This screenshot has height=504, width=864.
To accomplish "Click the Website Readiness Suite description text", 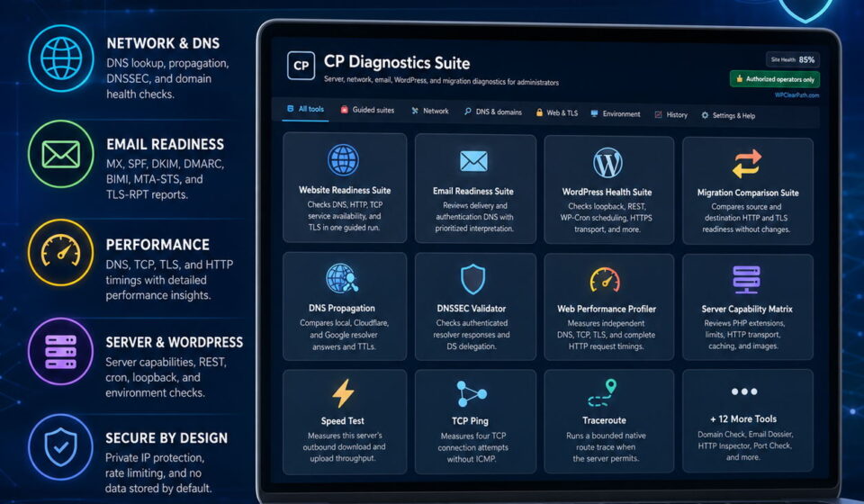I will point(345,216).
